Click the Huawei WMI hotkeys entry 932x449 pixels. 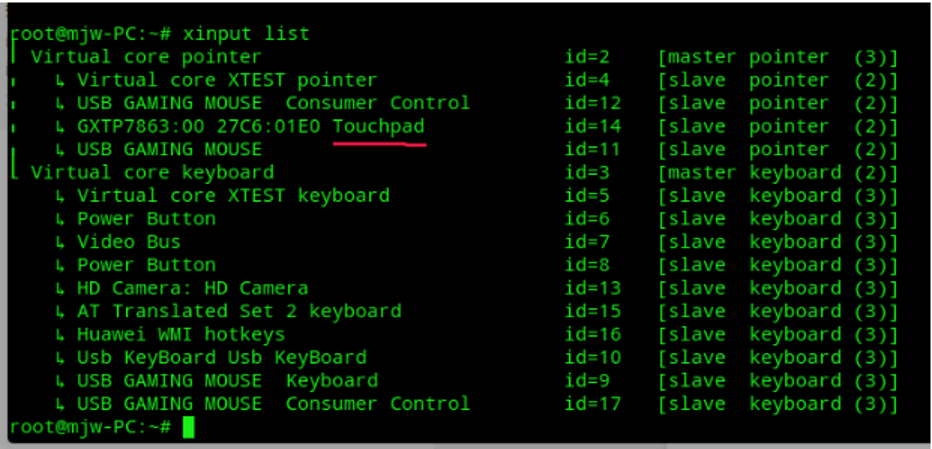coord(181,334)
